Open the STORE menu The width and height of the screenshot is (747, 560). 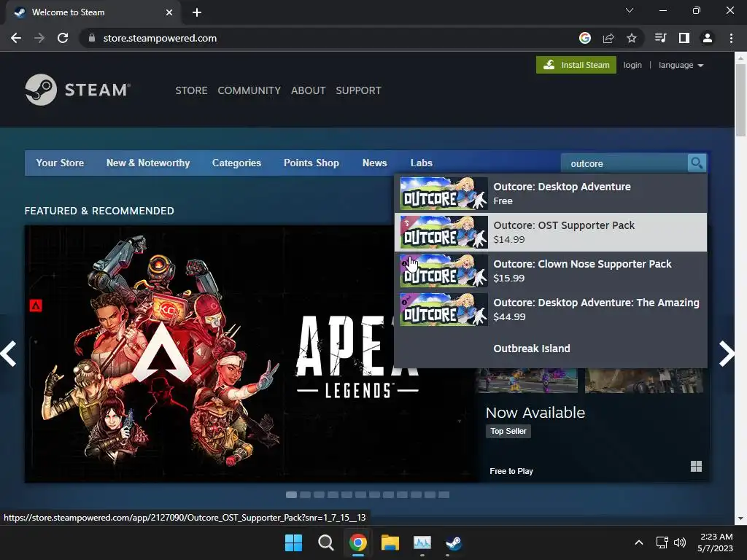tap(191, 90)
